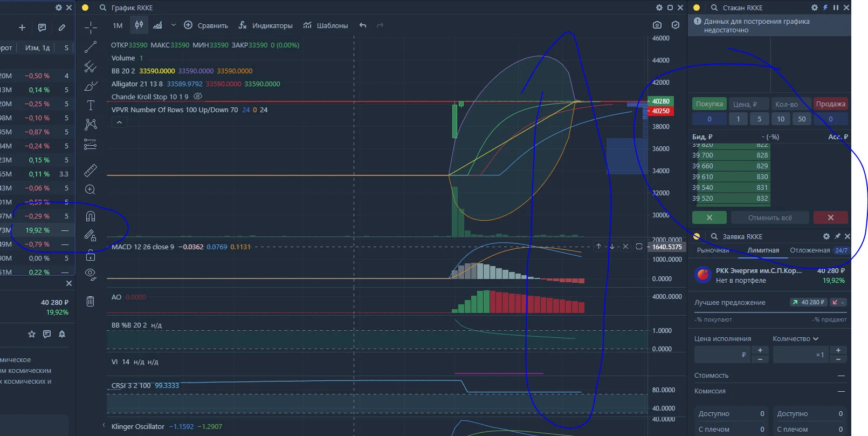Open the Индикаторы indicators menu
The width and height of the screenshot is (868, 436).
point(265,25)
